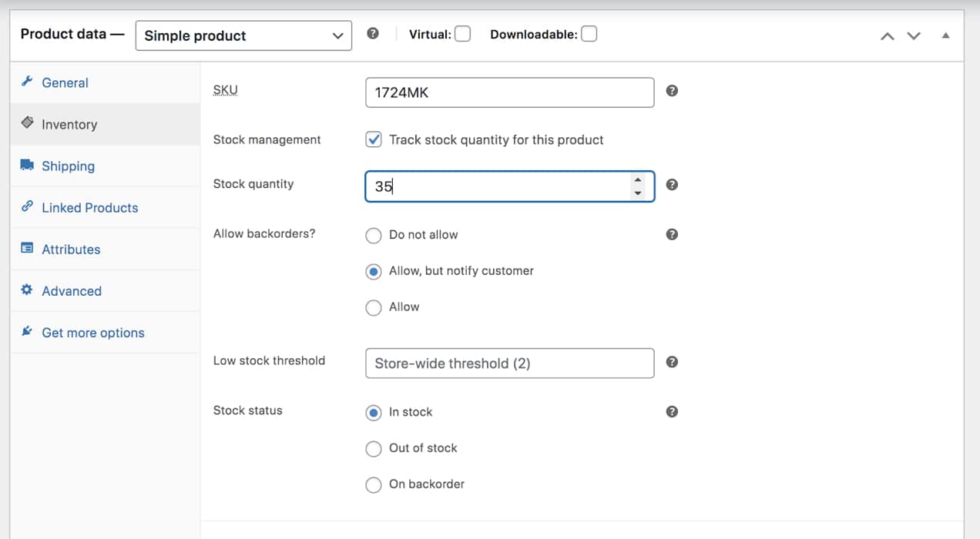Uncheck Track stock quantity for this product
The image size is (980, 539).
[x=374, y=139]
